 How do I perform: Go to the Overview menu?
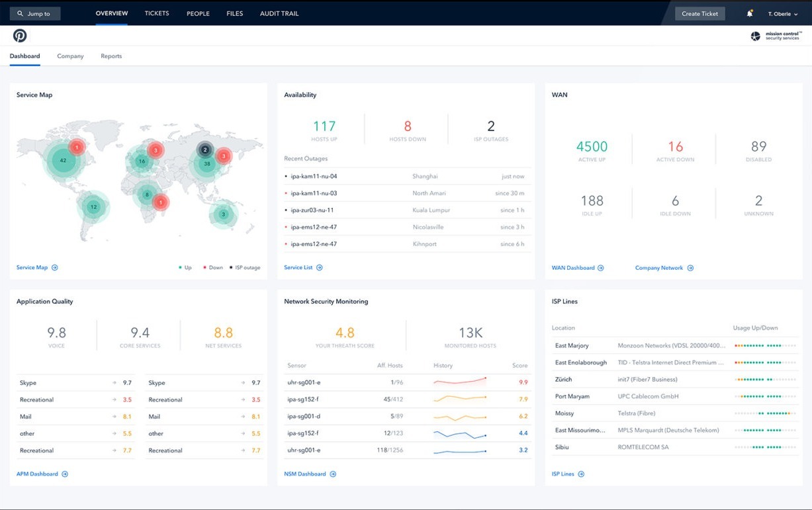(111, 13)
